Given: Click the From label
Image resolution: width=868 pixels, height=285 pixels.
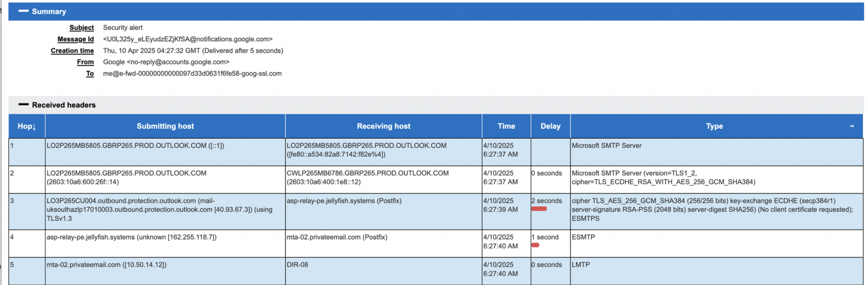Looking at the screenshot, I should tap(85, 62).
